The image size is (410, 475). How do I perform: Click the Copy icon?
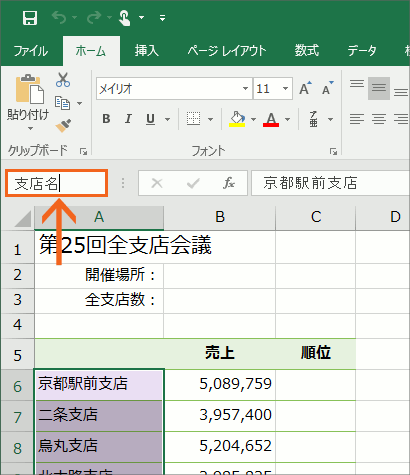pos(63,103)
